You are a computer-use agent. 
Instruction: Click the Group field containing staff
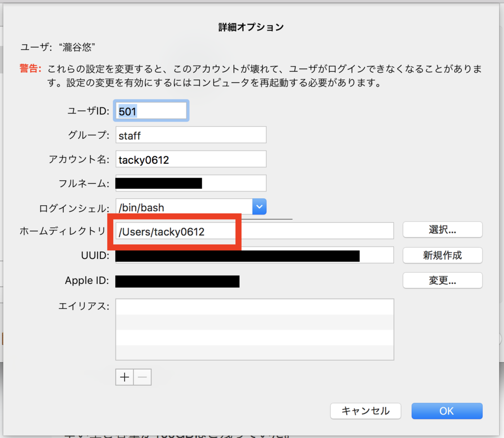pyautogui.click(x=191, y=135)
